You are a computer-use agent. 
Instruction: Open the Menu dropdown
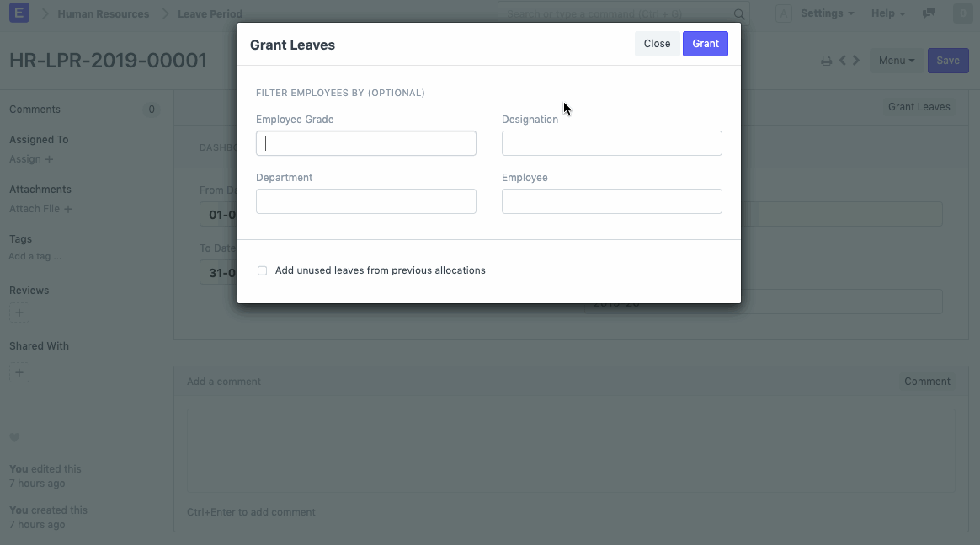[x=896, y=60]
